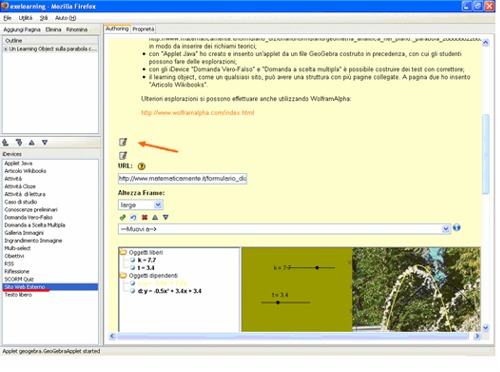Click the vertical scrollbar down arrow

pos(486,328)
